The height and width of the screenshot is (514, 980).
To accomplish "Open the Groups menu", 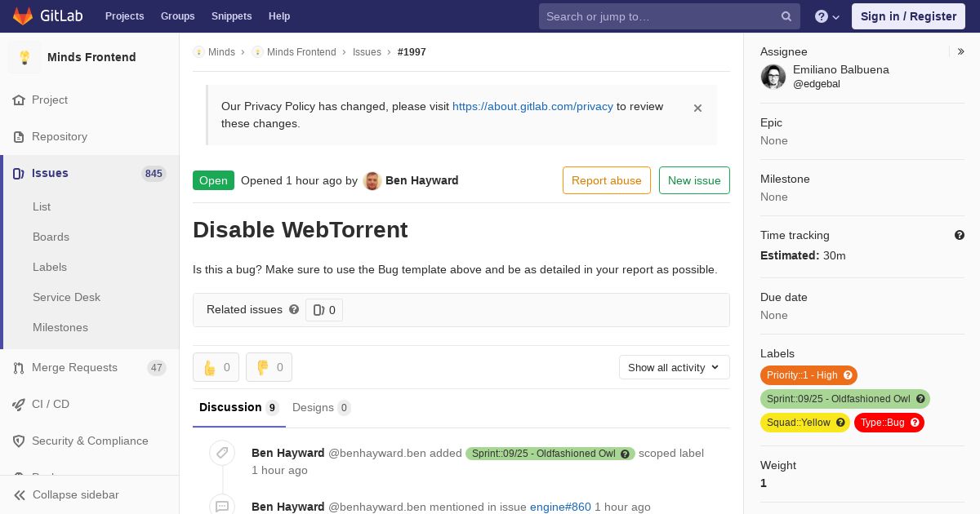I will (x=177, y=16).
